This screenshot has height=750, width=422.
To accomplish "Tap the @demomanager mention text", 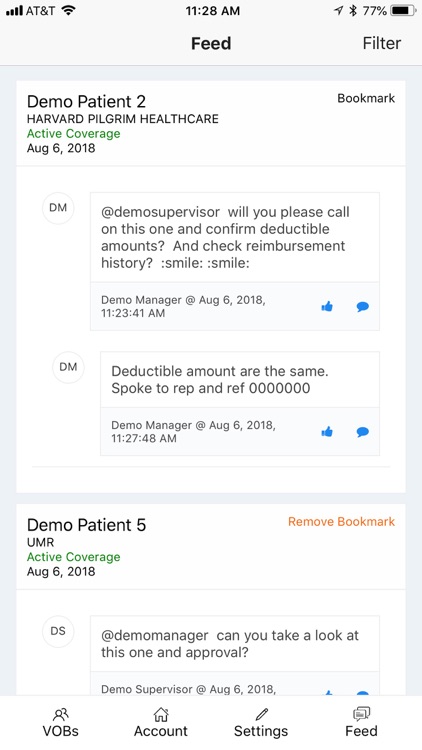I will click(x=155, y=635).
